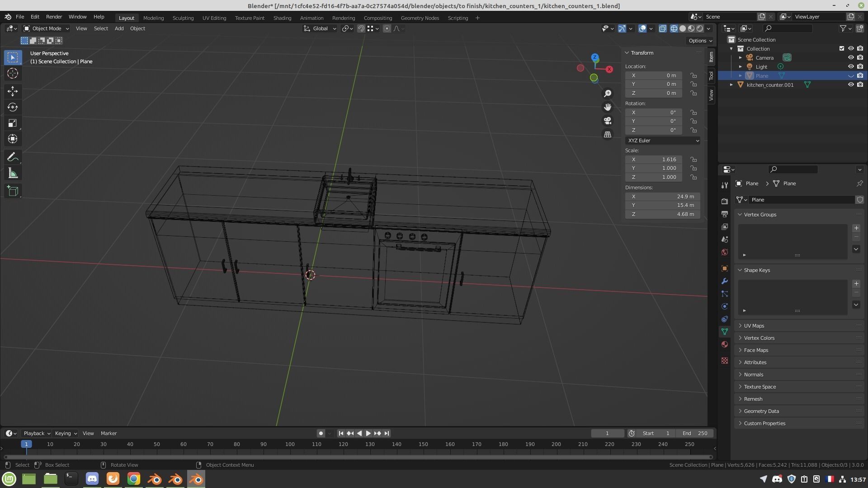Toggle snapping magnet icon
Screen dimensions: 868x488
[x=361, y=28]
